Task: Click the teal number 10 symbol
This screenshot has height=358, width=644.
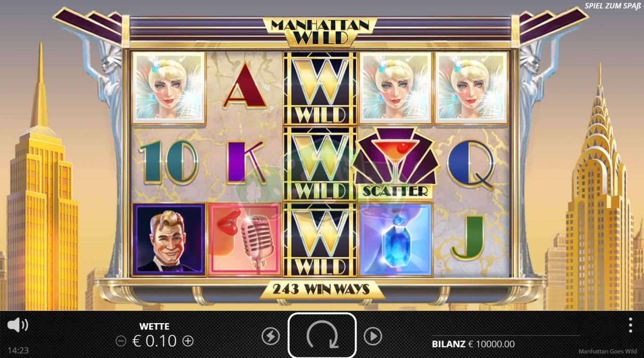Action: pos(169,162)
